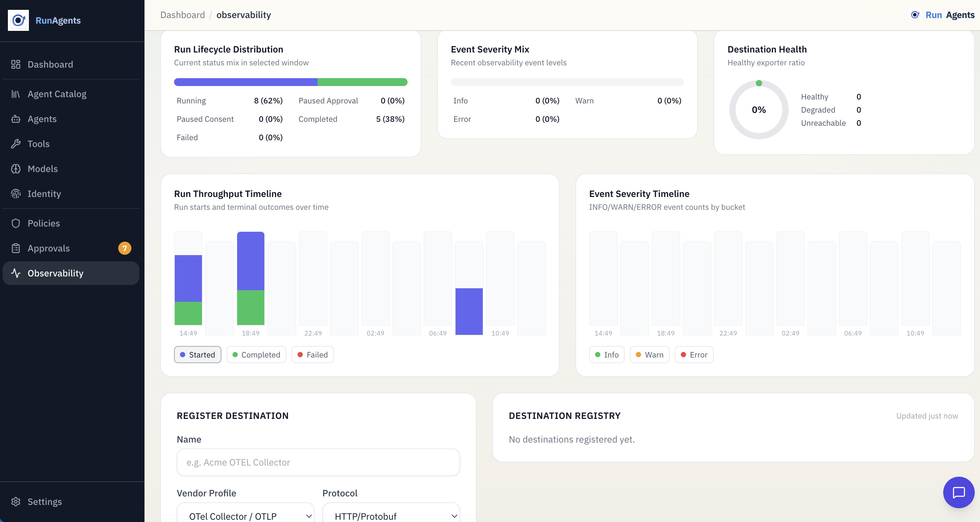980x522 pixels.
Task: Click the Policies shield icon
Action: click(x=15, y=223)
